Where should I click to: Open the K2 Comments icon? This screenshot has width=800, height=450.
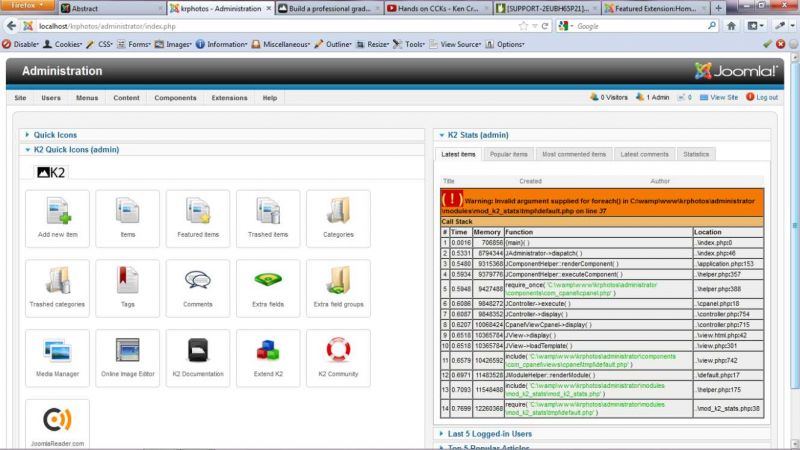198,288
